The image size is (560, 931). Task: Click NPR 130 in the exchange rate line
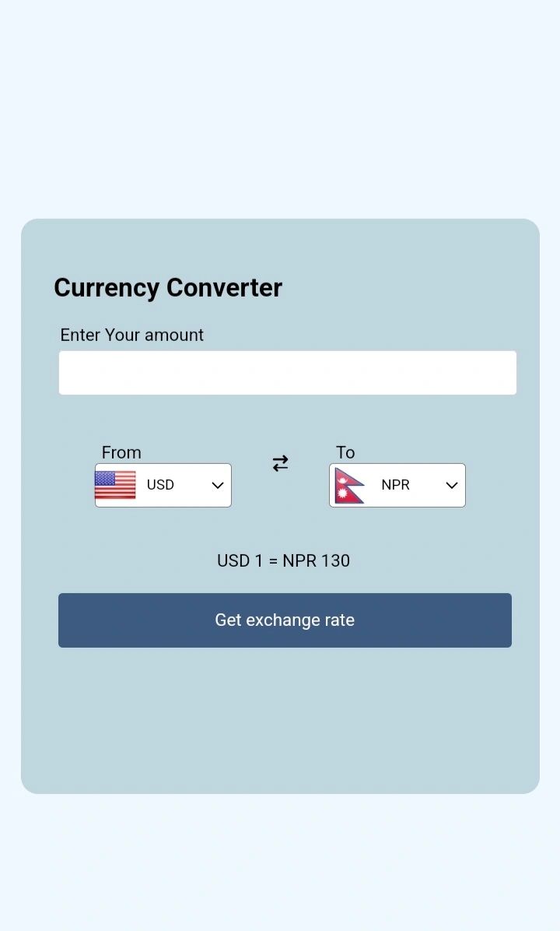click(317, 560)
